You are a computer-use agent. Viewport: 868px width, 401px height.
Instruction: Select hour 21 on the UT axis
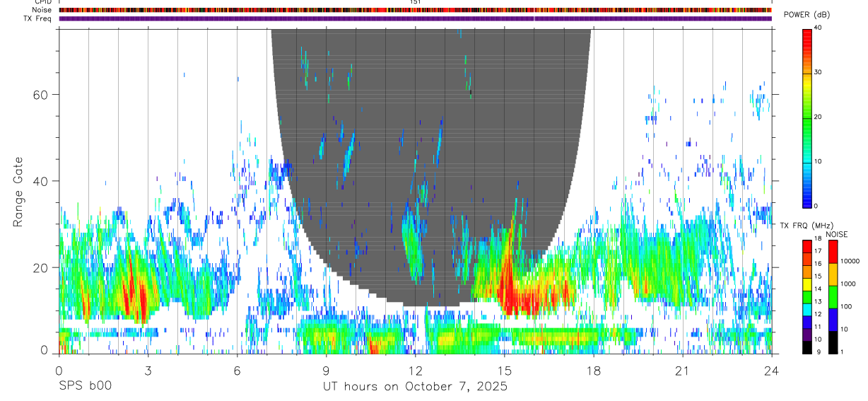tap(682, 369)
